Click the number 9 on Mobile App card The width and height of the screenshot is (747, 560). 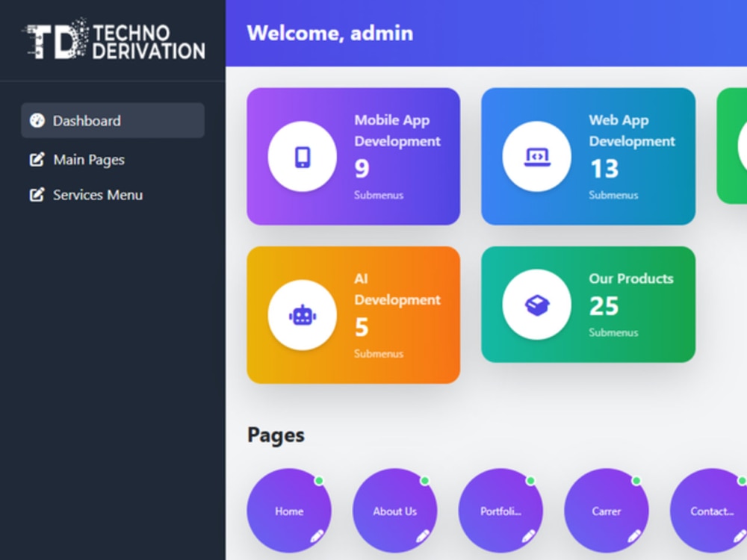362,169
